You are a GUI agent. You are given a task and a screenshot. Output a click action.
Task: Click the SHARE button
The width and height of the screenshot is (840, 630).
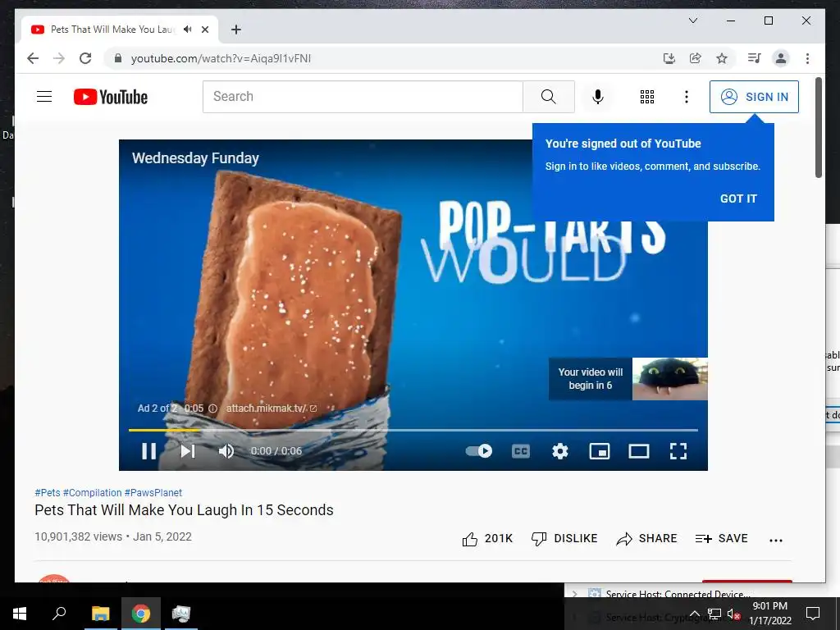(646, 538)
